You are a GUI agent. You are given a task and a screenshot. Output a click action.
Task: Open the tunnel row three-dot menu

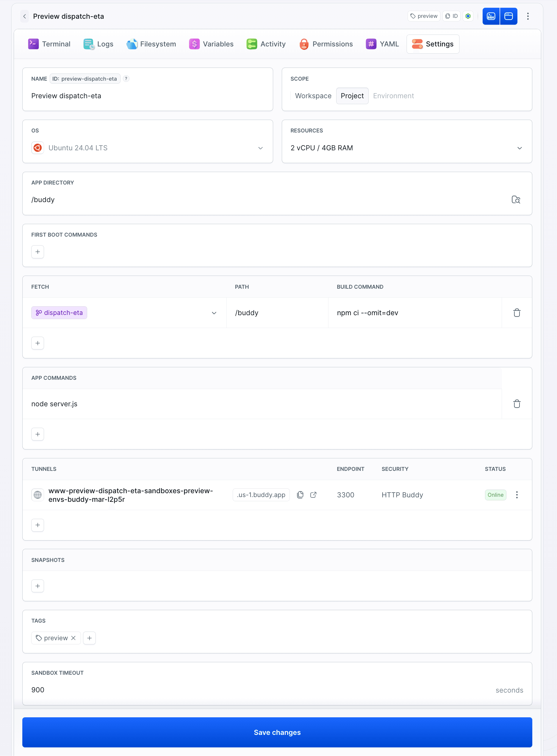517,495
